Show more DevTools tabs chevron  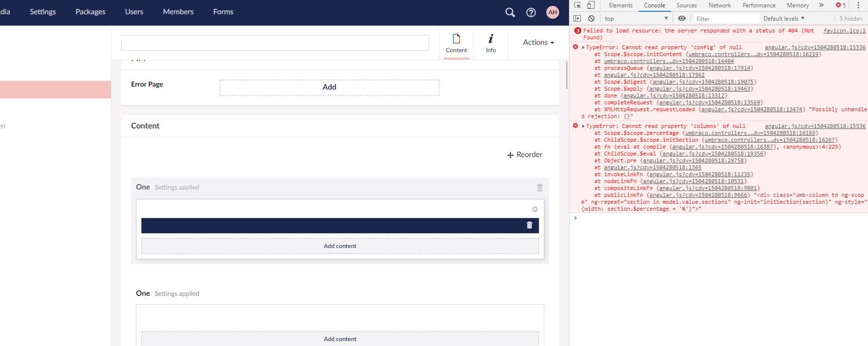click(x=821, y=5)
